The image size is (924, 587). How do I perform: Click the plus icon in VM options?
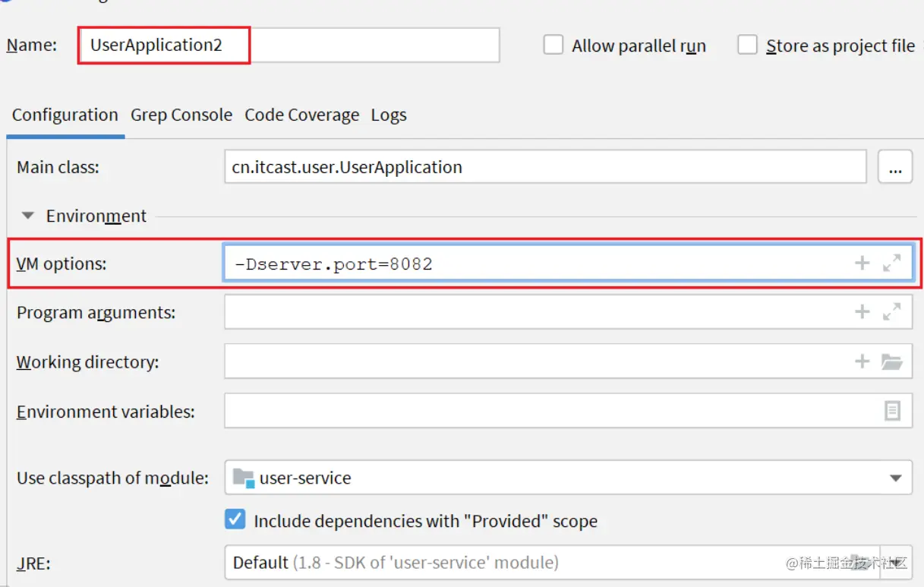tap(862, 264)
